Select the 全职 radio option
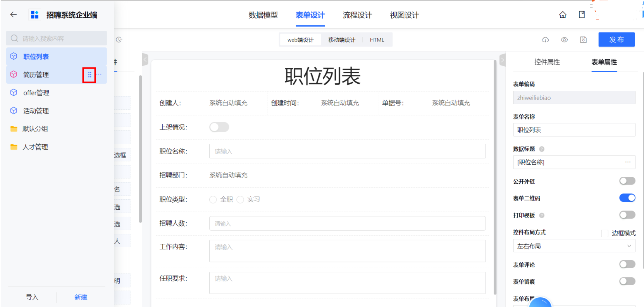 click(x=213, y=199)
